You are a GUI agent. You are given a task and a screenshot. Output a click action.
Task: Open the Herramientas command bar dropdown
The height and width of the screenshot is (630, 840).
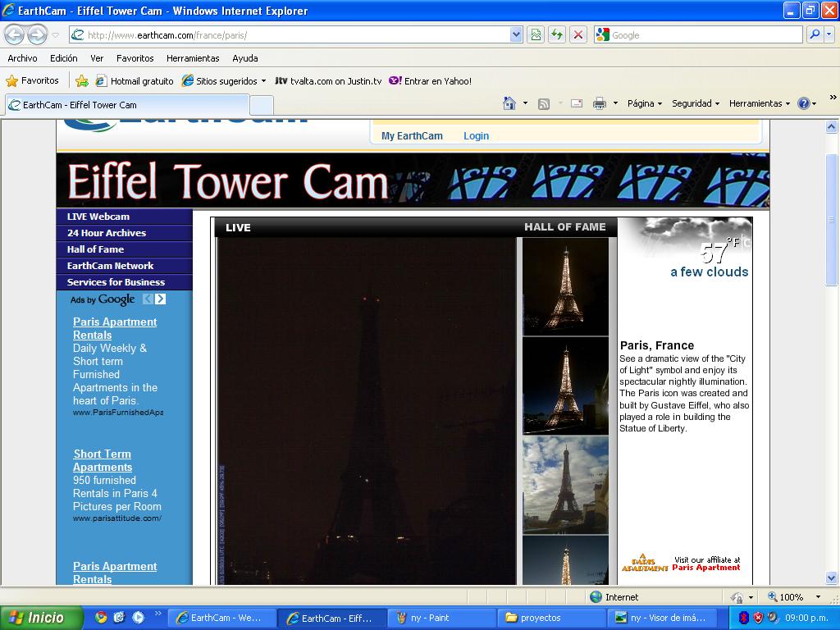pos(759,103)
